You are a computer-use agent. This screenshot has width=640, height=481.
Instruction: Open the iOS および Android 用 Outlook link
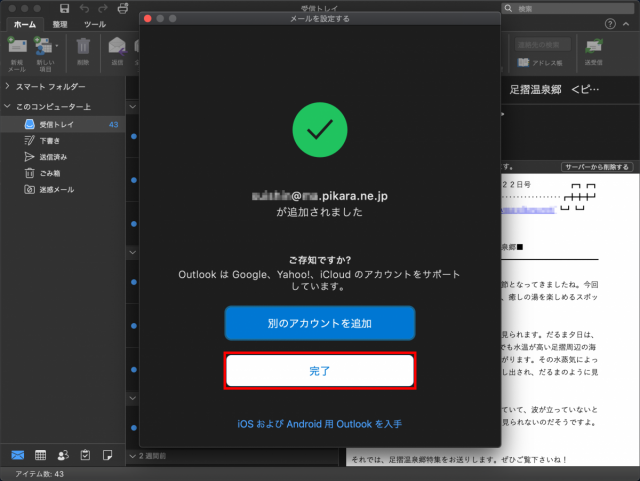coord(319,424)
